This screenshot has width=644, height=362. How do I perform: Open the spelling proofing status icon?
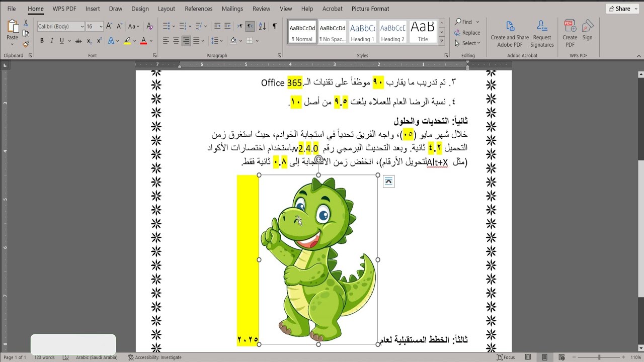pos(66,357)
